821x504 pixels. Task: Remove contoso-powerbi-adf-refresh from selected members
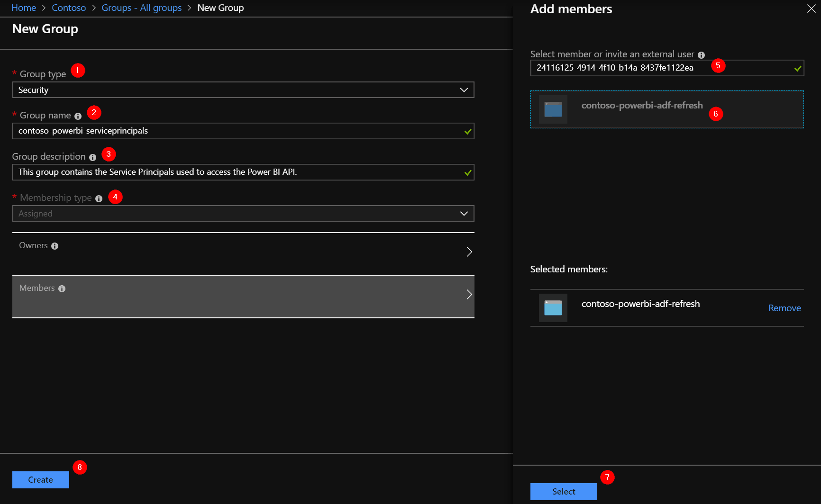tap(785, 308)
